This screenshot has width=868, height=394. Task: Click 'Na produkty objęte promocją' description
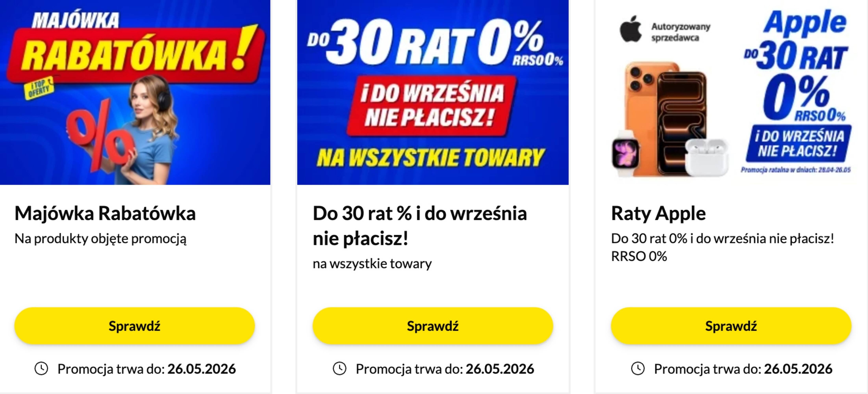(100, 239)
